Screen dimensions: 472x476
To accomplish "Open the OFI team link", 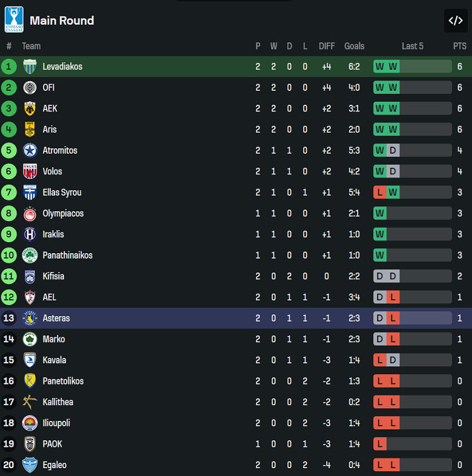I will click(48, 88).
